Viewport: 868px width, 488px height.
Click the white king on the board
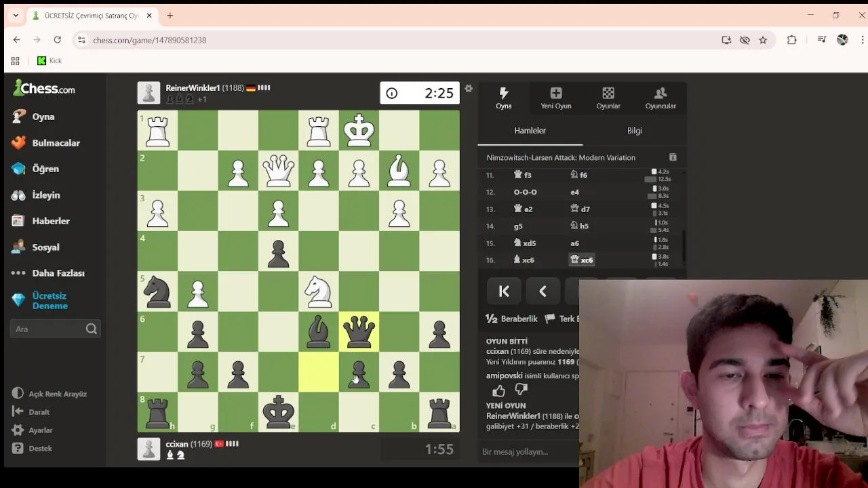[359, 130]
